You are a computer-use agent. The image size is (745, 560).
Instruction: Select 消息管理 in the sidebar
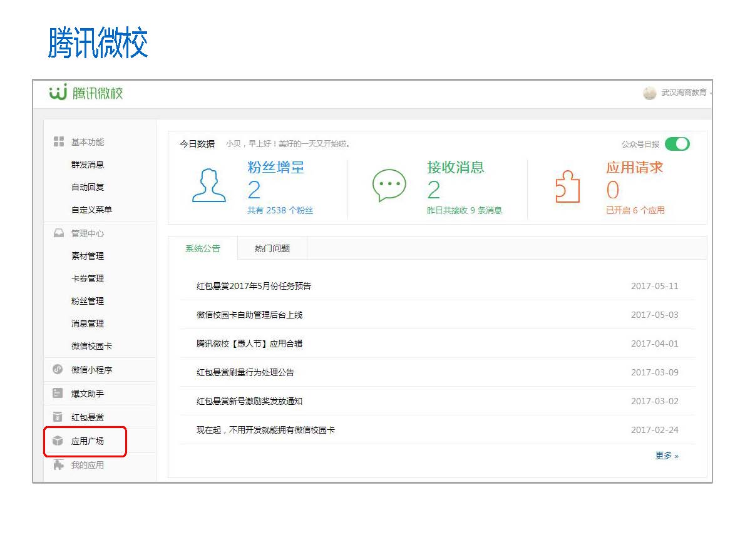[88, 323]
